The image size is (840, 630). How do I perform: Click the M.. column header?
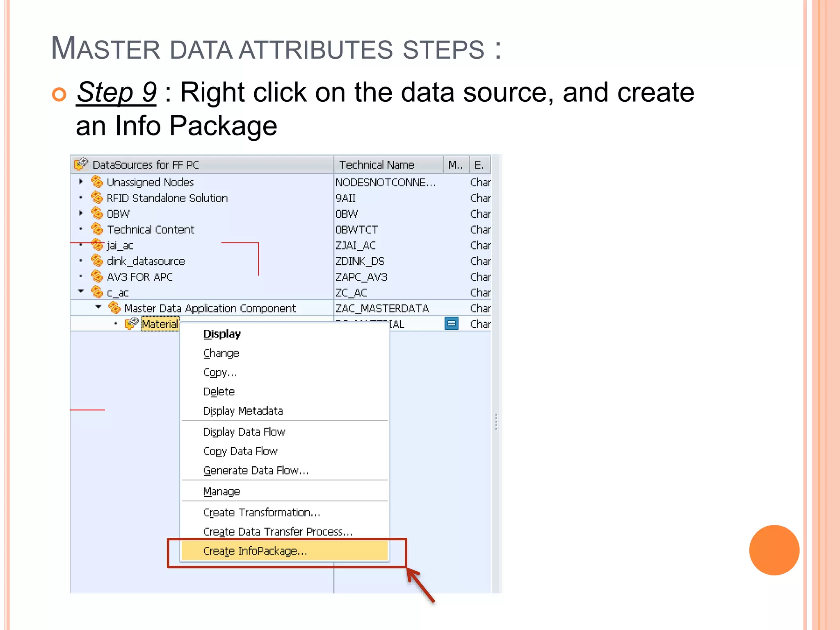[456, 164]
